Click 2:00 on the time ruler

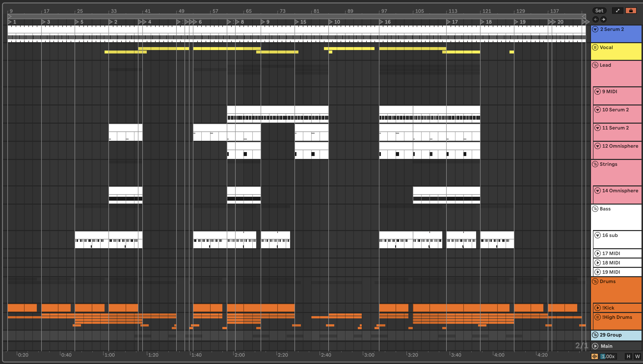tap(240, 355)
